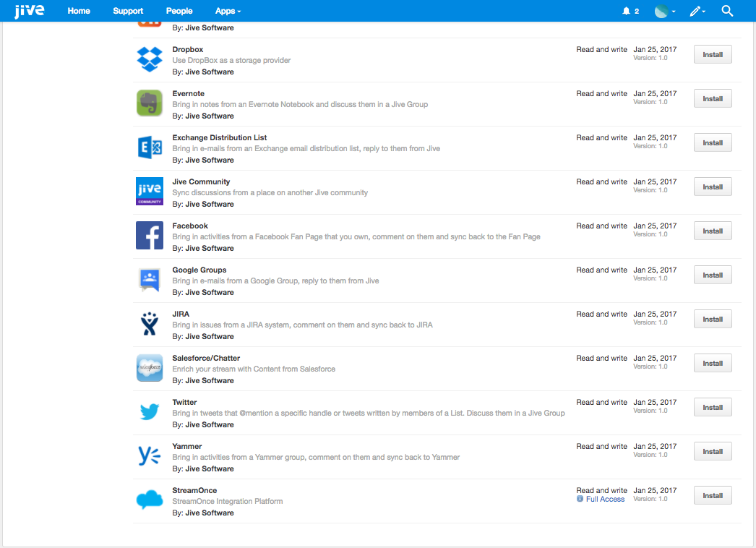Click 'Enrich your stream with Content from Salesforce'
756x548 pixels.
pyautogui.click(x=254, y=369)
